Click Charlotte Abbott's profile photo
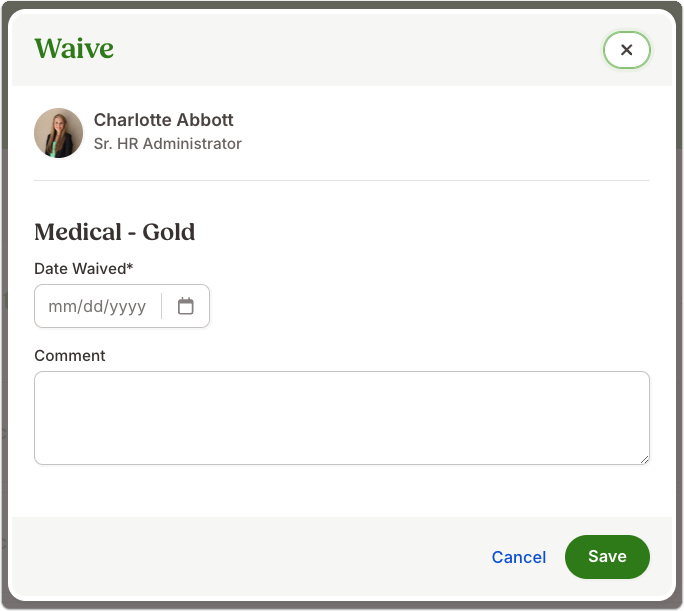The width and height of the screenshot is (684, 611). pos(58,133)
